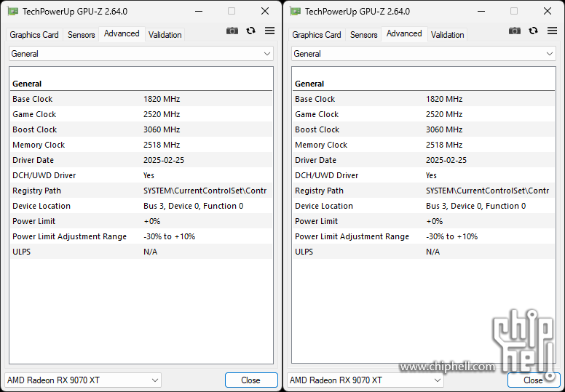Click the GPU-Z app icon in right title bar
This screenshot has width=565, height=392.
(296, 12)
